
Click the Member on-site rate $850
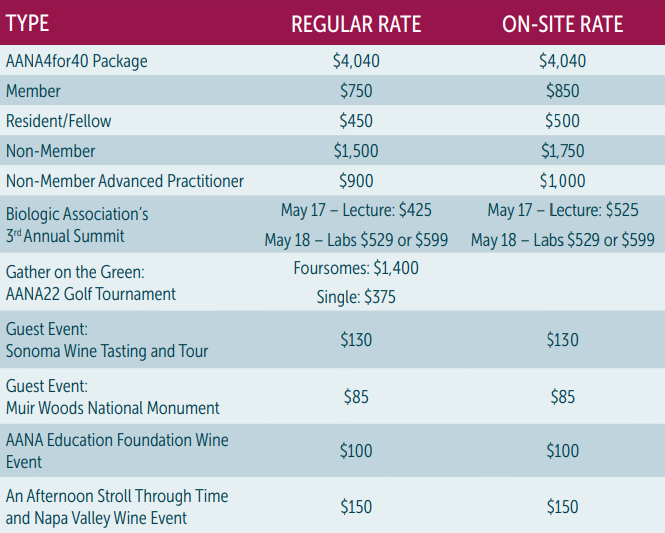(x=562, y=91)
